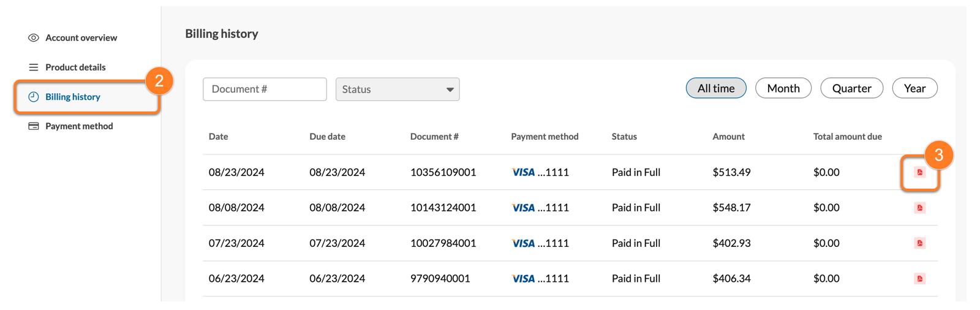Click the VISA logo in the 08/23/2024 row
The width and height of the screenshot is (980, 310).
tap(523, 172)
